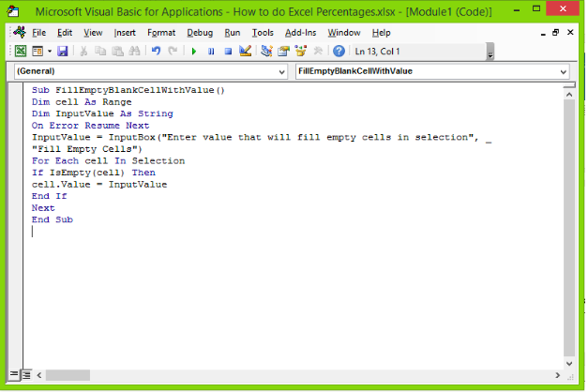This screenshot has width=588, height=392.
Task: Click the "Dim InputValue As String" line
Action: (x=102, y=113)
